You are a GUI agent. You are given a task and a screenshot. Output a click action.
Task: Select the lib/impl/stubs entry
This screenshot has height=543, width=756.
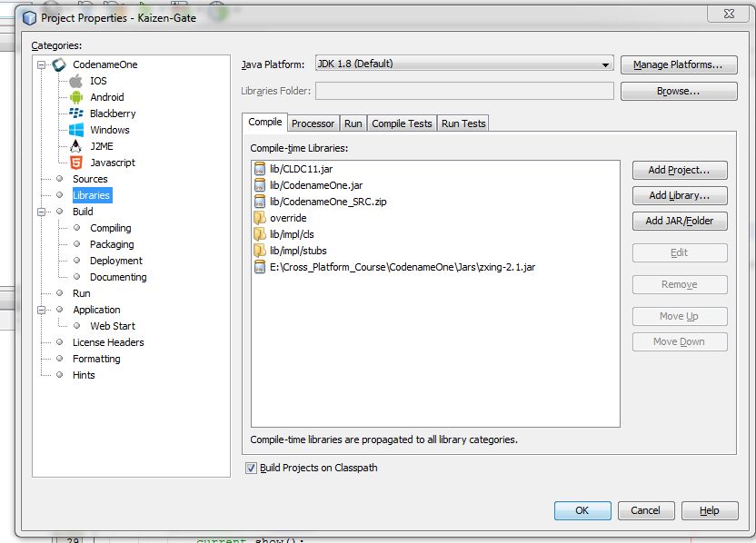[x=298, y=251]
